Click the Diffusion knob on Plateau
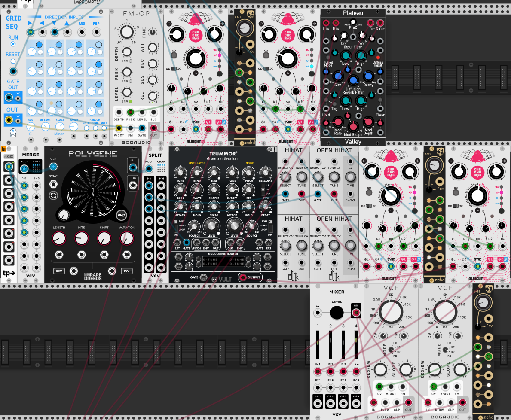Image resolution: width=511 pixels, height=420 pixels. pos(353,80)
